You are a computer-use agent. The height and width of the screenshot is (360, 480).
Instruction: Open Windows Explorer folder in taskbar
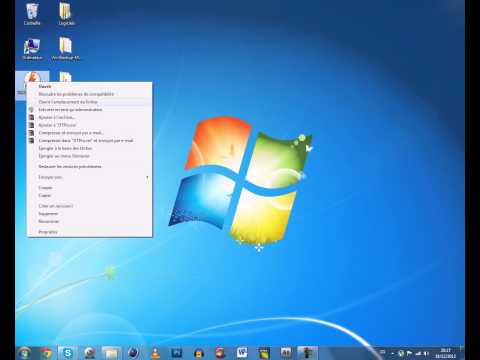111,353
